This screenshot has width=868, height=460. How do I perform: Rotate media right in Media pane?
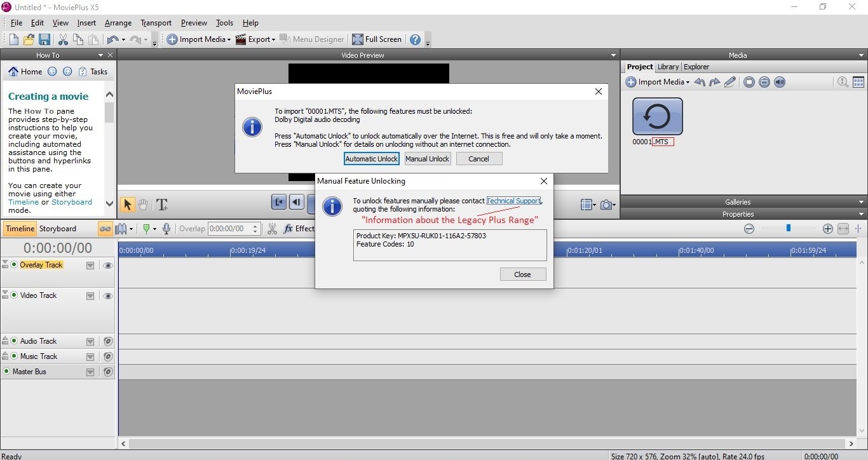point(715,82)
